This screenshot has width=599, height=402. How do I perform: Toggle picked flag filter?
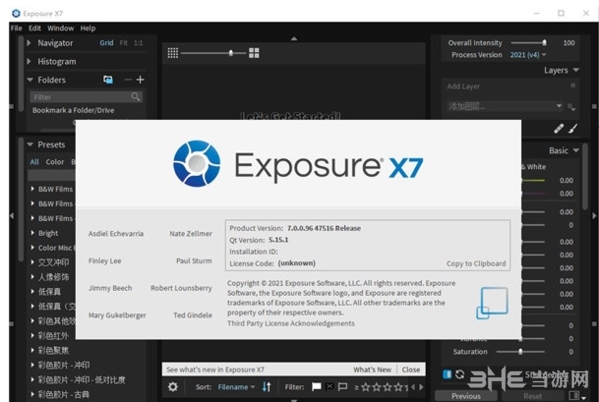click(x=316, y=387)
